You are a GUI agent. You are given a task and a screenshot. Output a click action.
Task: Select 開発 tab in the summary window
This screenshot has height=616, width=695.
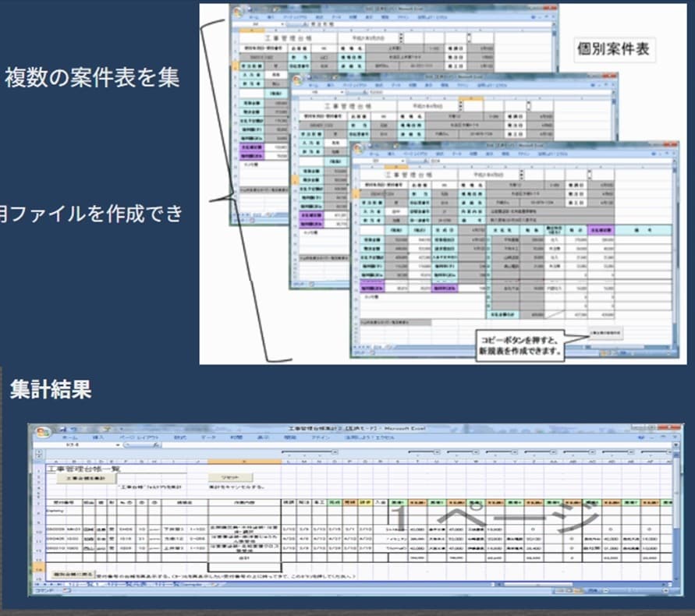click(290, 438)
